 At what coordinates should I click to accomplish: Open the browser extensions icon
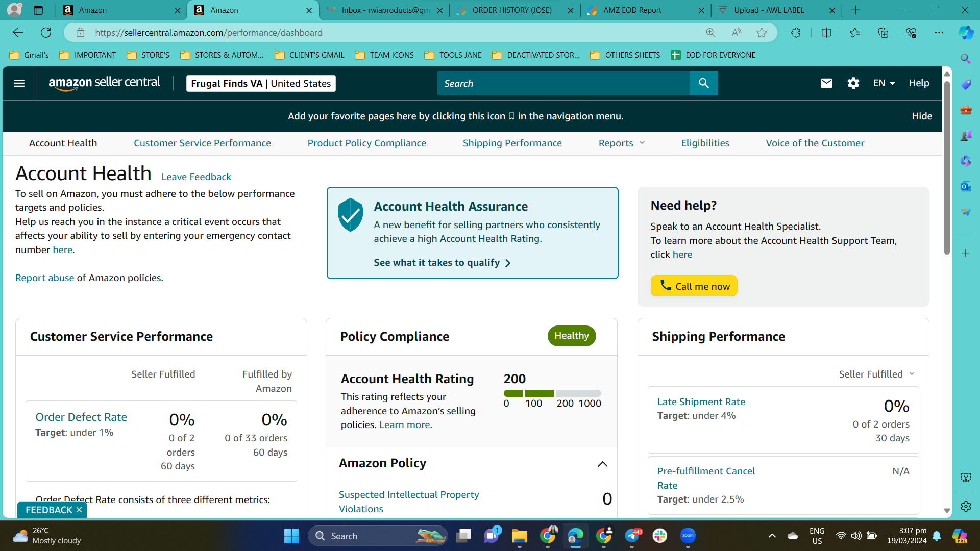coord(796,33)
